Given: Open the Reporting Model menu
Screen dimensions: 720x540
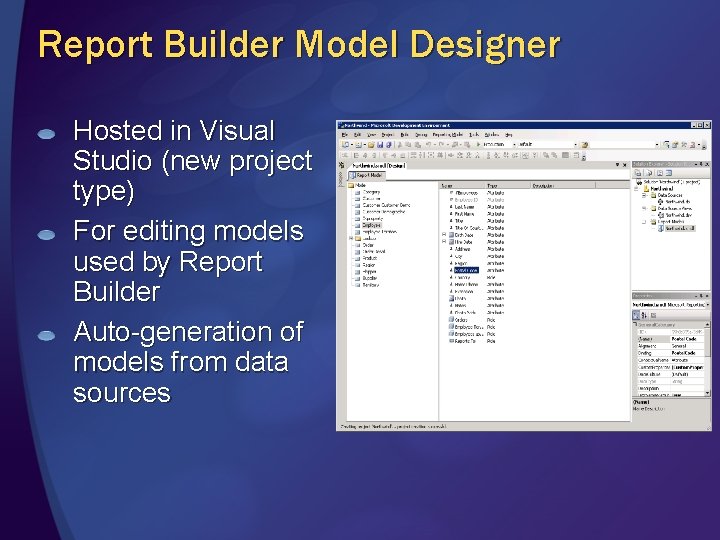Looking at the screenshot, I should 448,135.
